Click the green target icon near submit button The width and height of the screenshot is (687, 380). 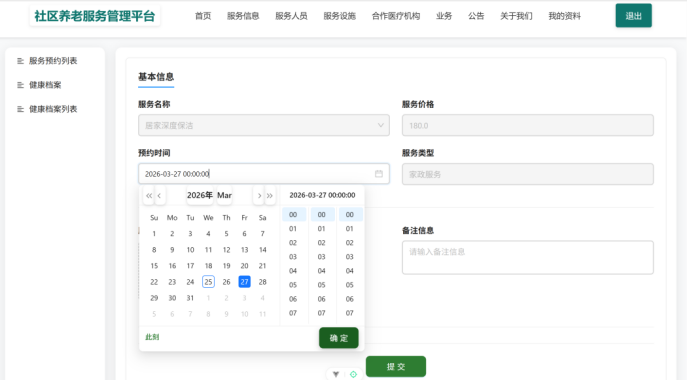point(353,374)
